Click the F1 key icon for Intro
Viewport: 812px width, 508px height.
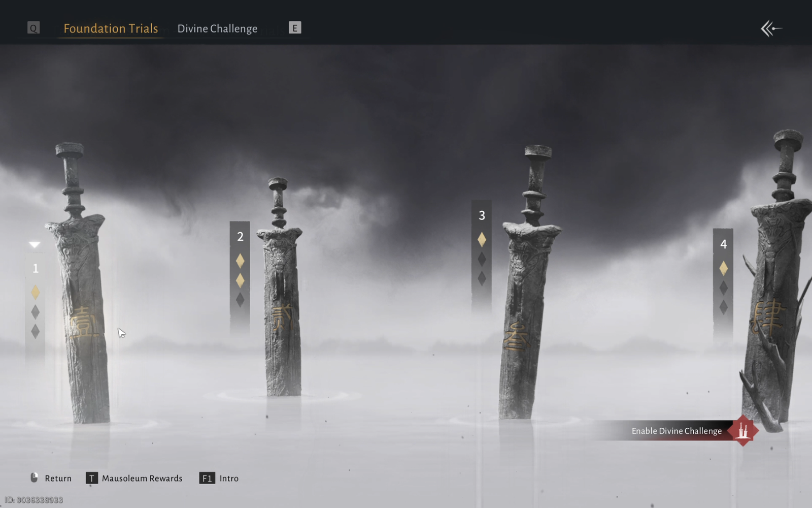[207, 479]
